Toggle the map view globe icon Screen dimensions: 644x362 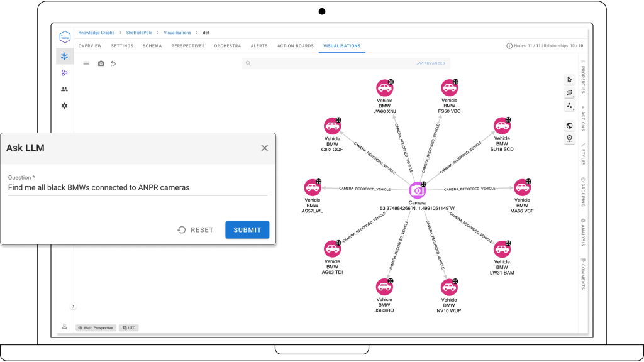tap(569, 125)
